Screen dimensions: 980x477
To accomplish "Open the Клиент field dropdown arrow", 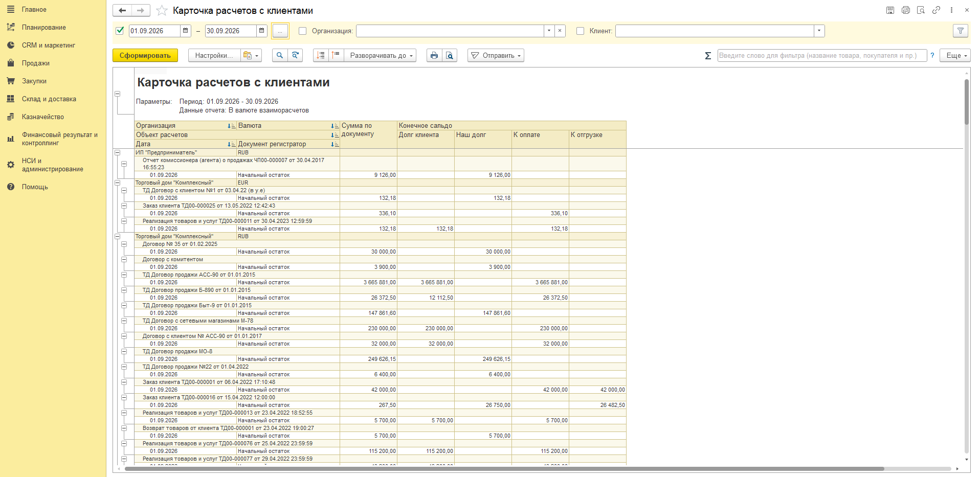I will click(819, 31).
